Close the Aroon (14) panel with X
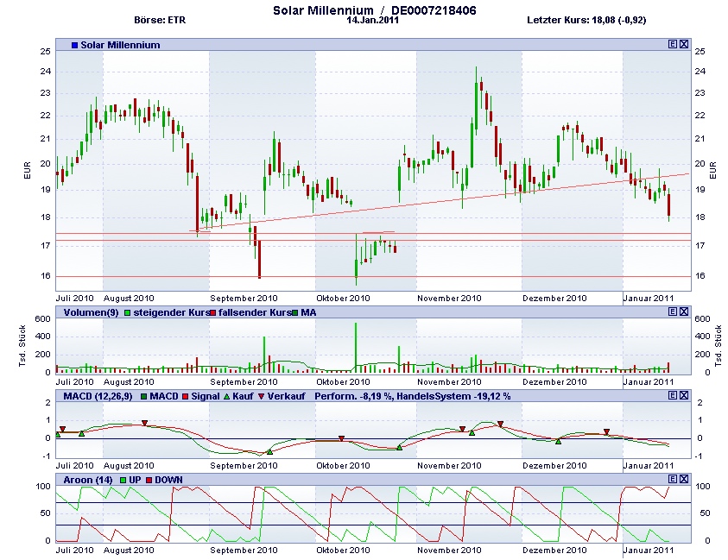728x560 pixels. point(684,479)
